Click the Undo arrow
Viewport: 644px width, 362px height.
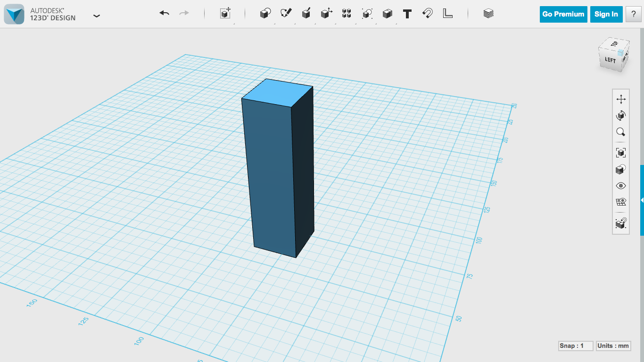[x=164, y=13]
